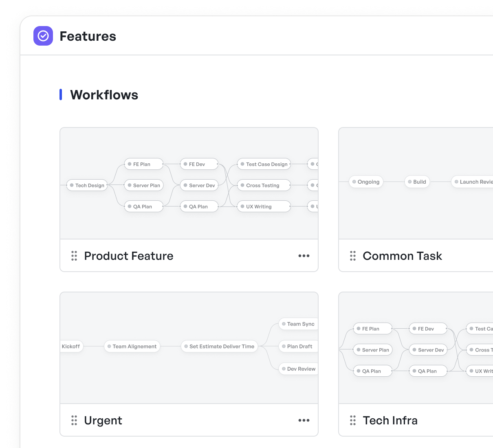Select the first QA Plan node in Product Feature
This screenshot has width=493, height=448.
coord(143,206)
